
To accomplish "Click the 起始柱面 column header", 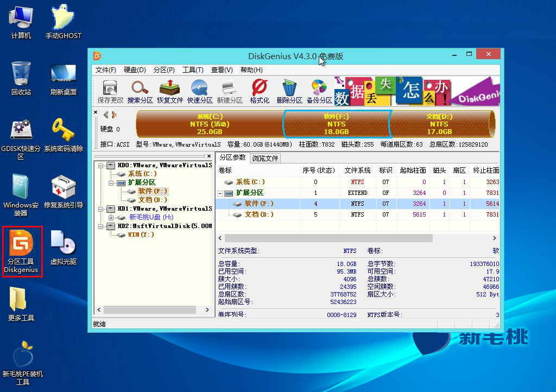I will click(413, 170).
